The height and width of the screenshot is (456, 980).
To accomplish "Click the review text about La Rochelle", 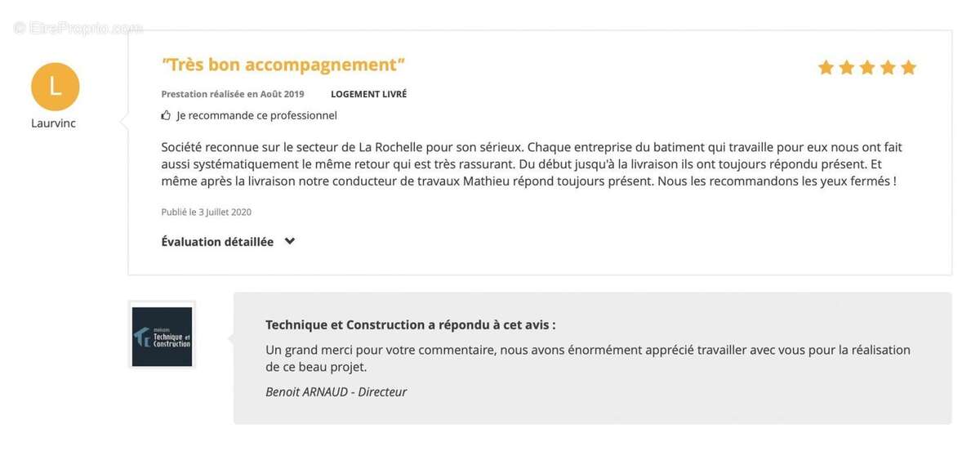I will (531, 163).
